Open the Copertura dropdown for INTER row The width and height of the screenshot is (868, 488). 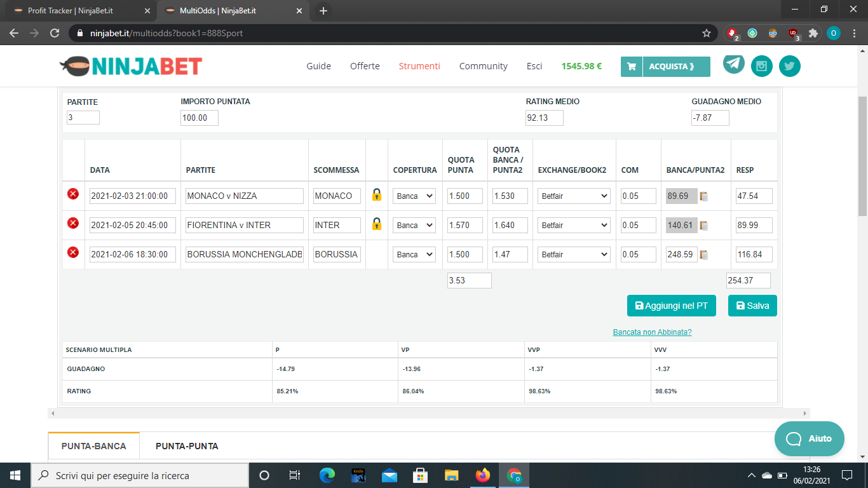[x=414, y=225]
